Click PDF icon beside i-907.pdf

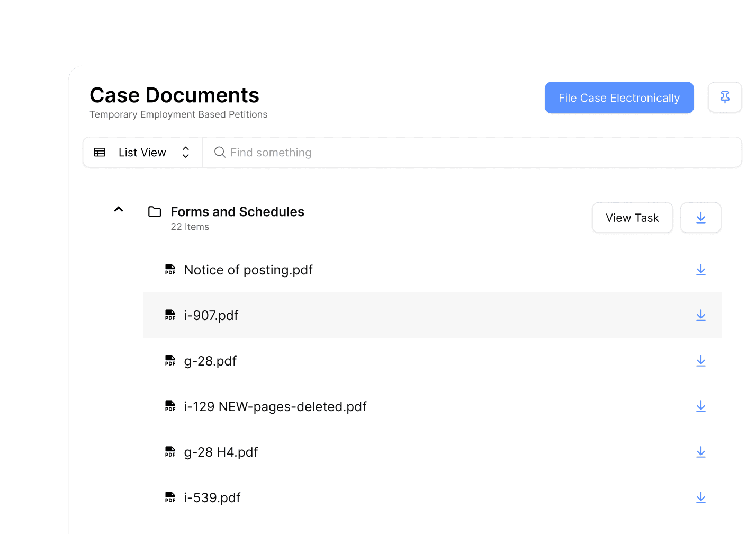pos(170,315)
